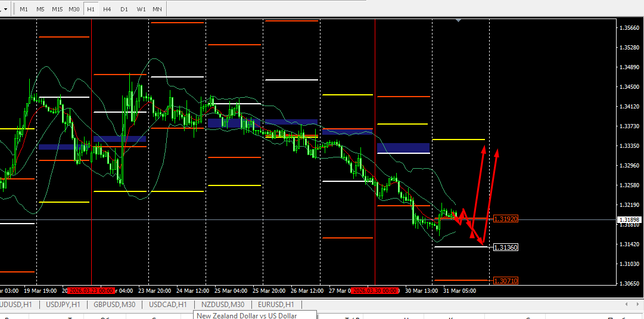Click the 1.35660 value on price scale
Viewport: 644px width, 319px height.
pos(630,28)
